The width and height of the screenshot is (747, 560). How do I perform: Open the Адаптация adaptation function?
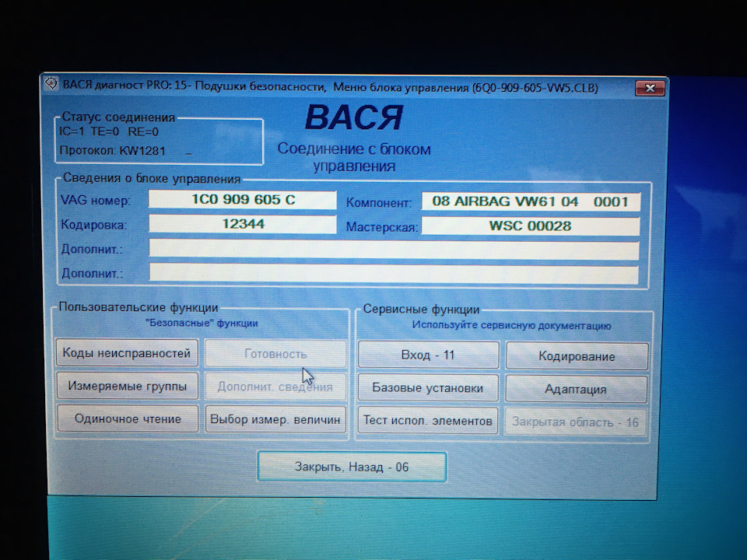[576, 389]
